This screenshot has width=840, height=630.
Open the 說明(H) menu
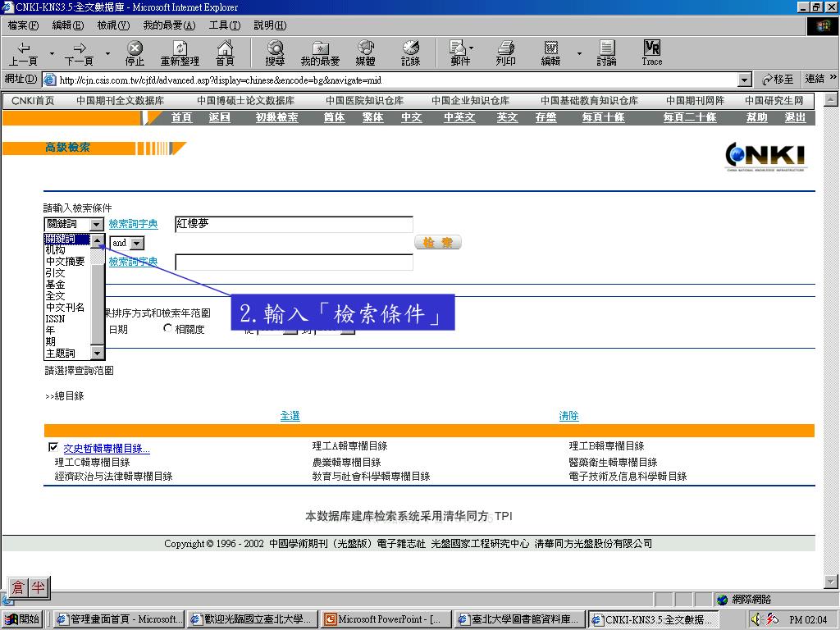(x=270, y=25)
